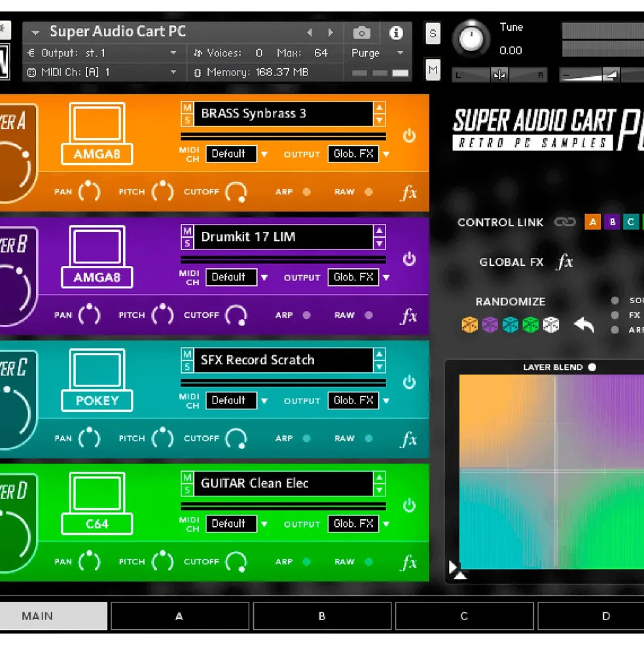This screenshot has height=645, width=644.
Task: Go to previous instrument preset arrow
Action: [310, 32]
